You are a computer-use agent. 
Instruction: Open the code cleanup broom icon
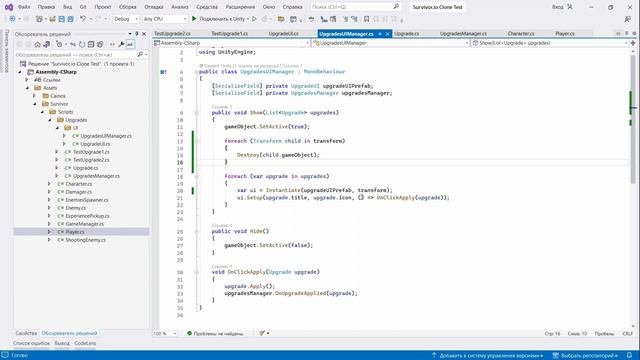pos(262,333)
